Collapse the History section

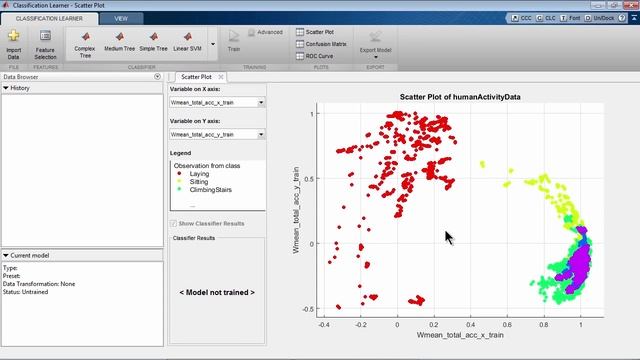point(6,88)
